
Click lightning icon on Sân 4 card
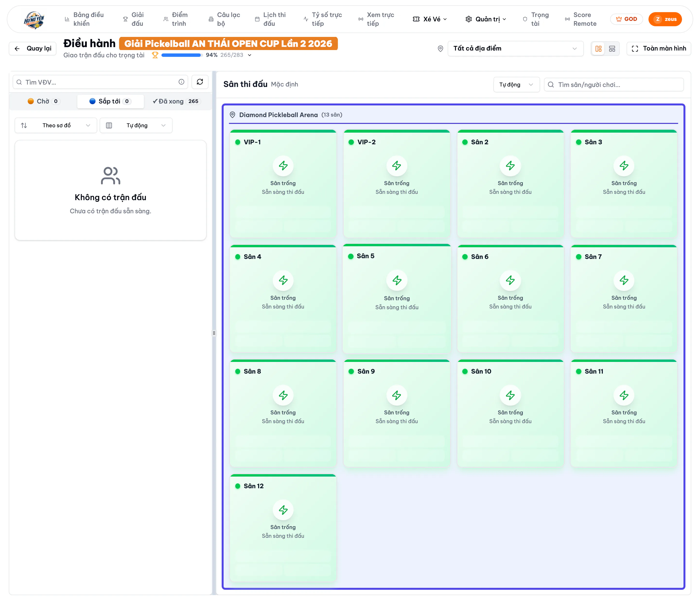point(283,280)
